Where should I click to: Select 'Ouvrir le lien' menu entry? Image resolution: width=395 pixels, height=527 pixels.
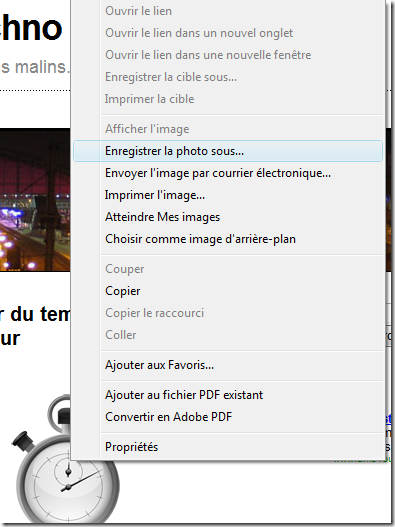[x=228, y=11]
